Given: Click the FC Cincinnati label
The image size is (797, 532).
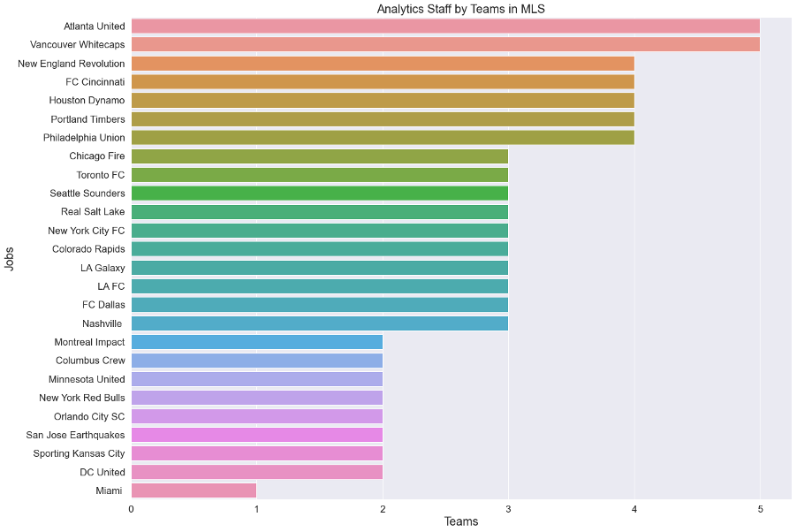Looking at the screenshot, I should (95, 82).
